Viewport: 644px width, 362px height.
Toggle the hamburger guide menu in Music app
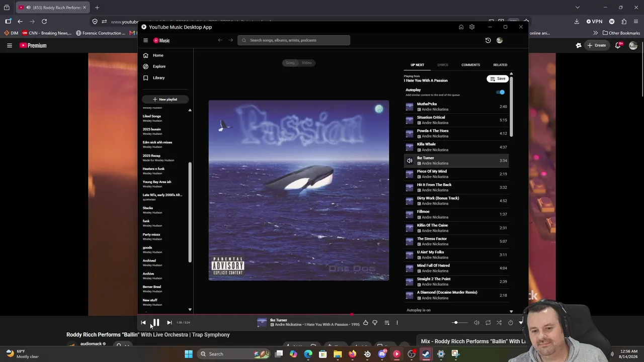click(145, 41)
